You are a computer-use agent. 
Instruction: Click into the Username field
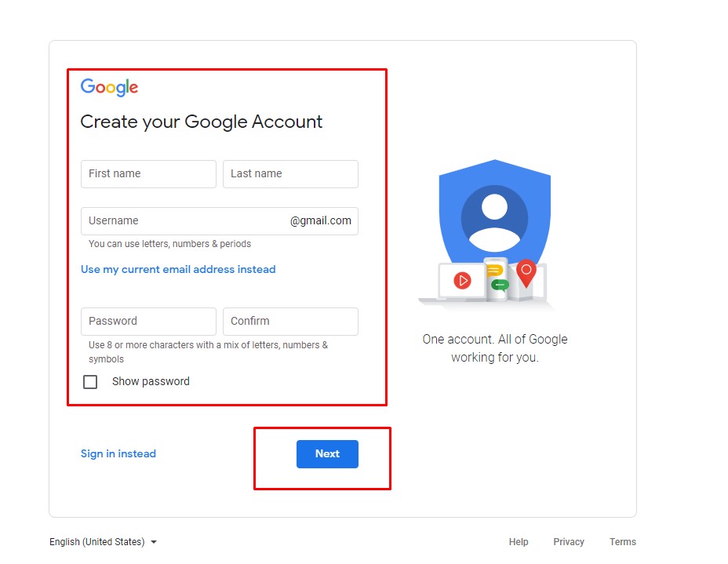[220, 221]
